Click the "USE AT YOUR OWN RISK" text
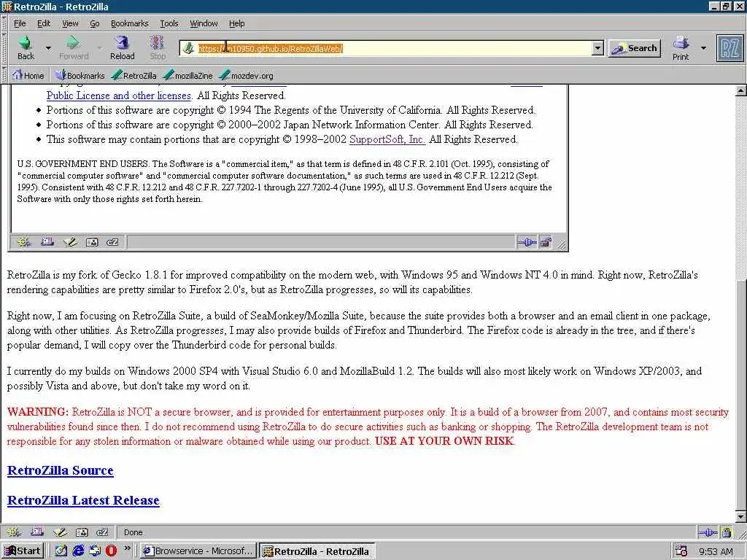Screen dimensions: 747x560 [444, 441]
